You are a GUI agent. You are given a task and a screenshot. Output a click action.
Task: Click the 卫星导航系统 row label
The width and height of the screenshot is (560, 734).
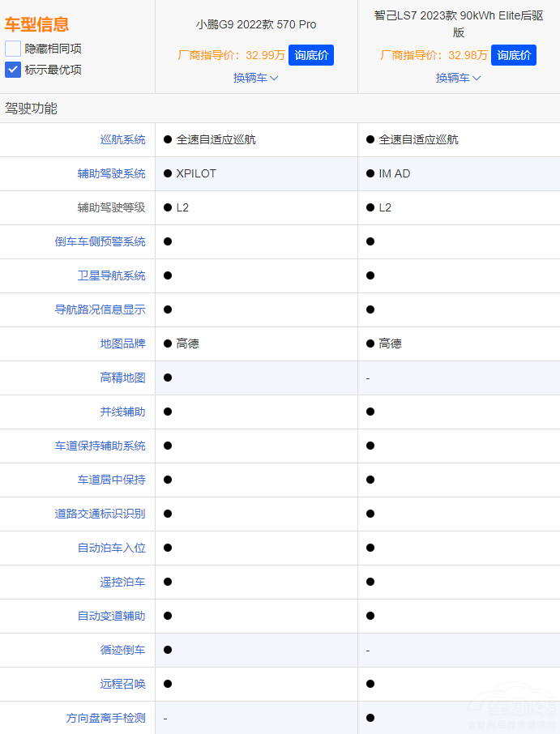[111, 275]
